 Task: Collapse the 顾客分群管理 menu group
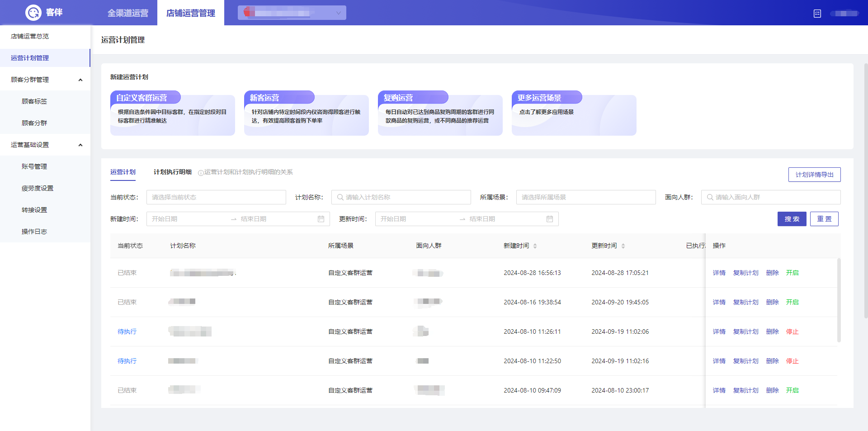coord(80,80)
